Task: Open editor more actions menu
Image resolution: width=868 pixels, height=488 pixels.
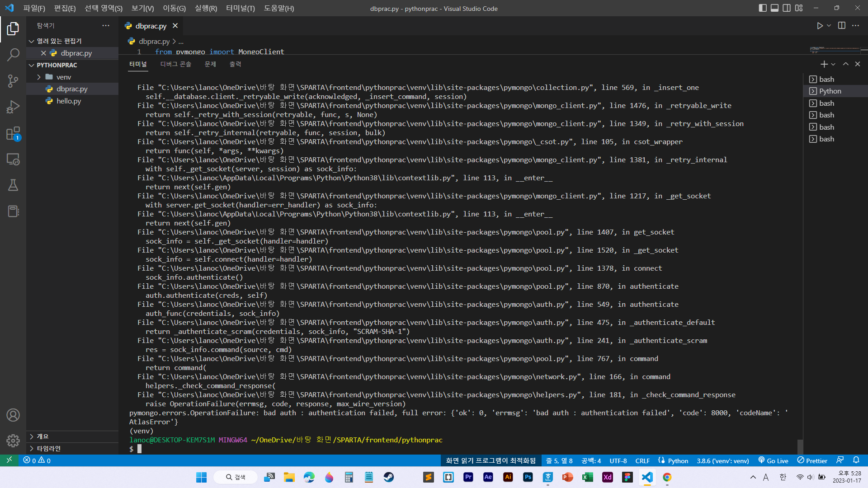Action: pos(855,26)
